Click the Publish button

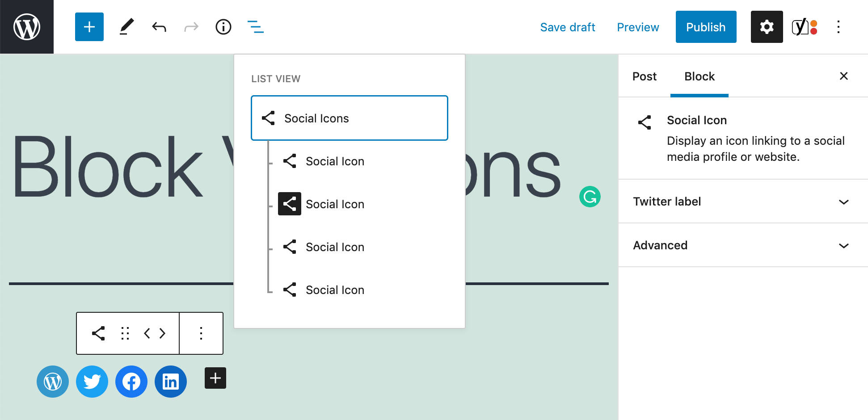click(x=706, y=27)
